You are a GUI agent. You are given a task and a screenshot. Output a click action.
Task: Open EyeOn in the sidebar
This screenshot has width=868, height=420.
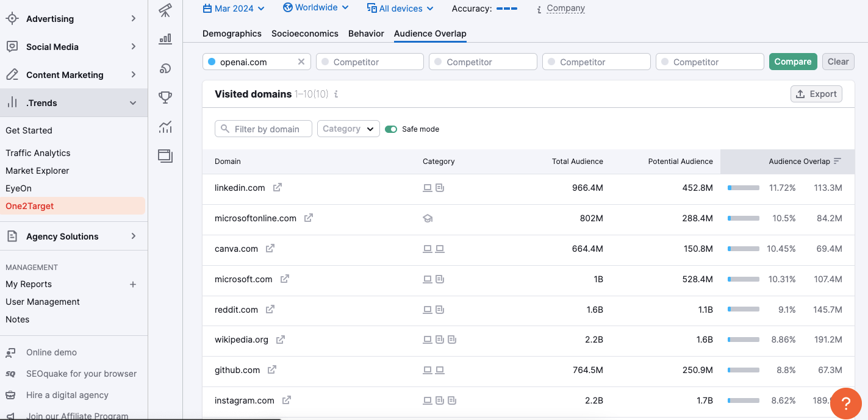(x=18, y=188)
